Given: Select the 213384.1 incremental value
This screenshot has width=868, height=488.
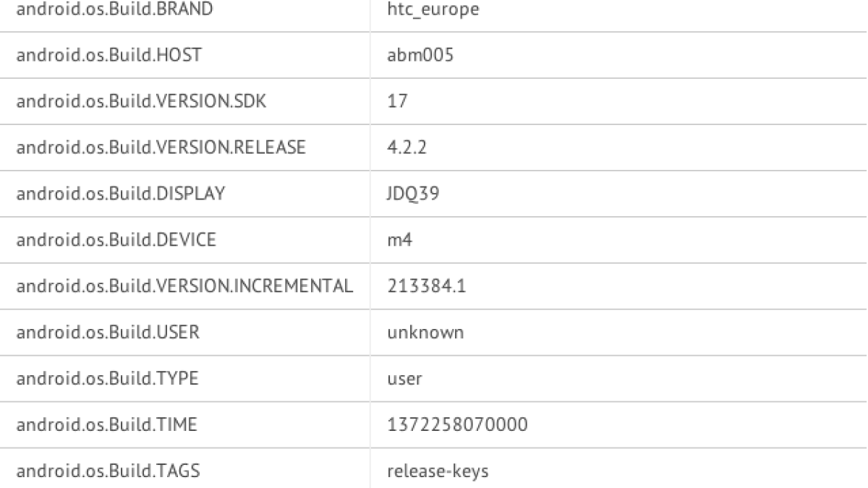Looking at the screenshot, I should tap(427, 286).
